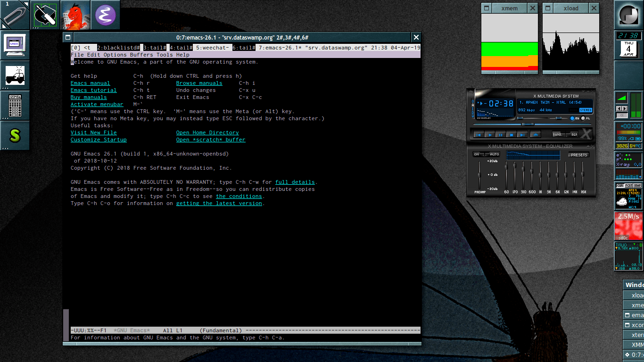Toggle equalizer ON button
The height and width of the screenshot is (362, 644).
click(479, 154)
